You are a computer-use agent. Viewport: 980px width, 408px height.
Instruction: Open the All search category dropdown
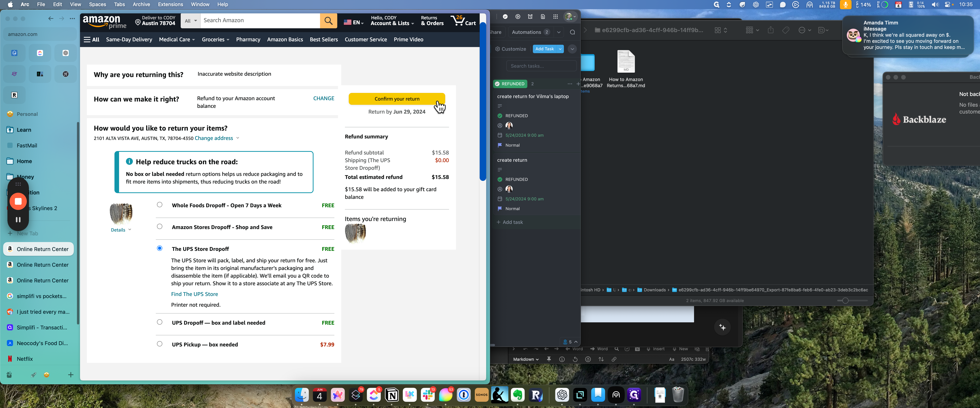(191, 21)
